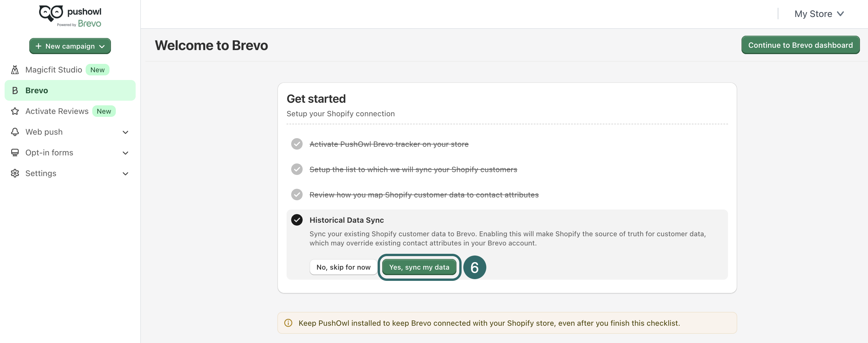The width and height of the screenshot is (868, 343).
Task: Select Magicfit Studio in the sidebar
Action: [53, 70]
